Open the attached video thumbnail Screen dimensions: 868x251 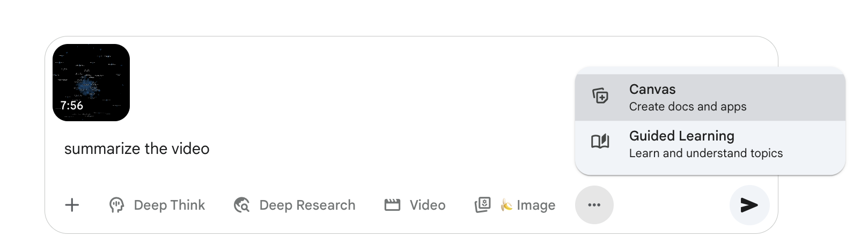coord(91,83)
